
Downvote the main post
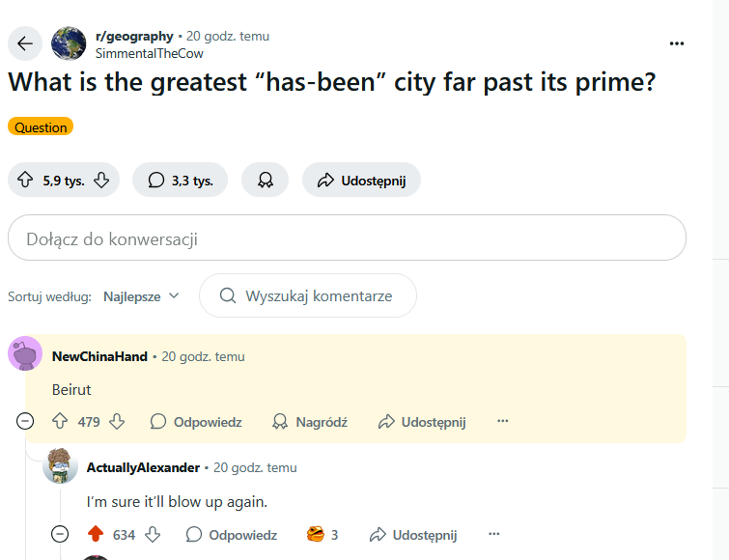[101, 180]
